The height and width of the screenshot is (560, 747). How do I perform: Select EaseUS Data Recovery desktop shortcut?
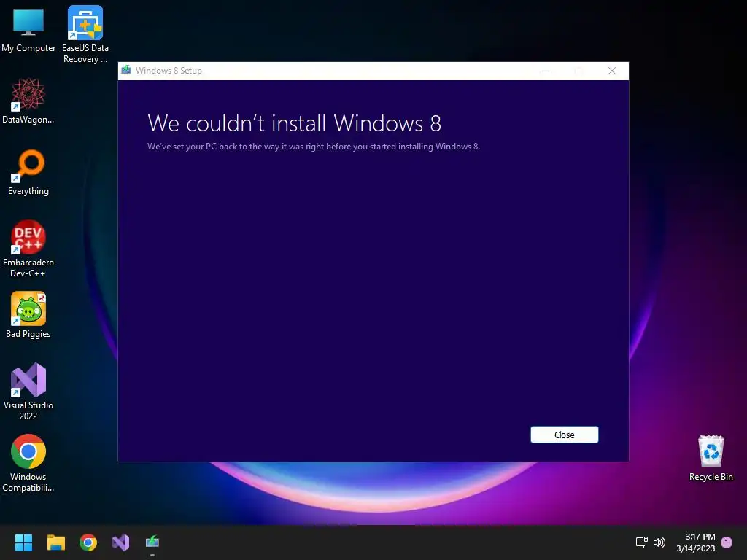pyautogui.click(x=85, y=34)
